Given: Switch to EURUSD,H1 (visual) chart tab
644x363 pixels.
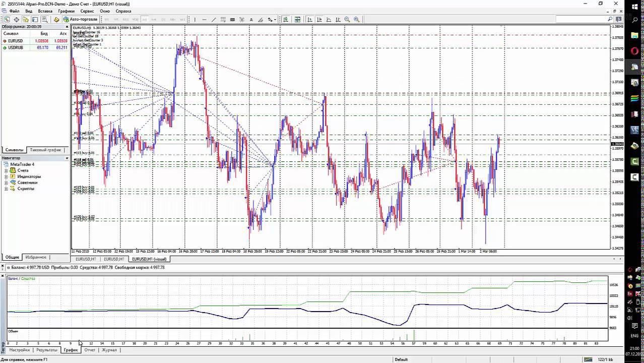Looking at the screenshot, I should point(149,259).
